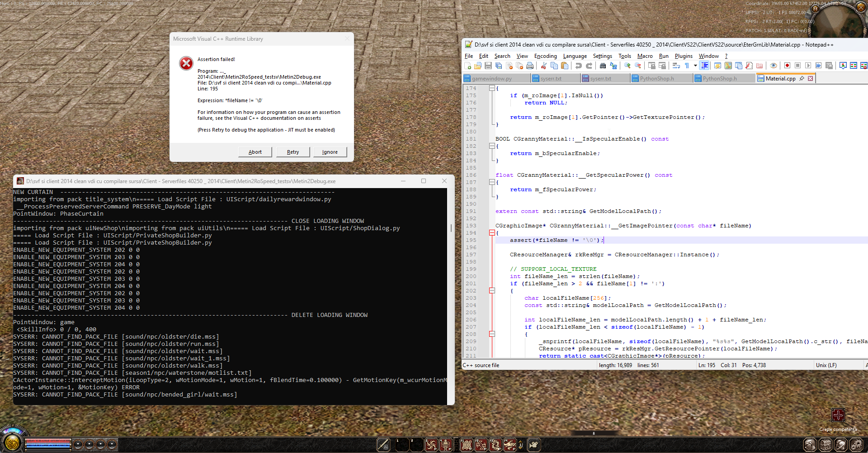The image size is (868, 453).
Task: Open the Plugins menu in Notepad++
Action: (x=684, y=56)
